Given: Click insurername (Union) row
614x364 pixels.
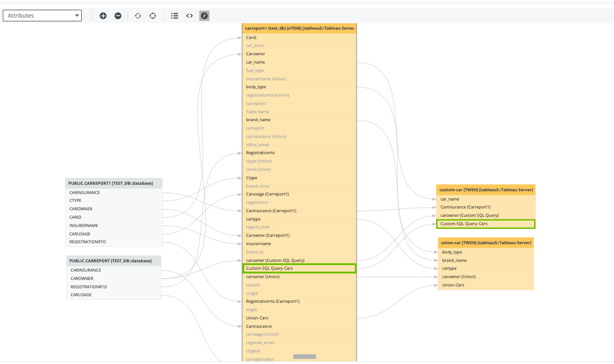Looking at the screenshot, I should (300, 79).
